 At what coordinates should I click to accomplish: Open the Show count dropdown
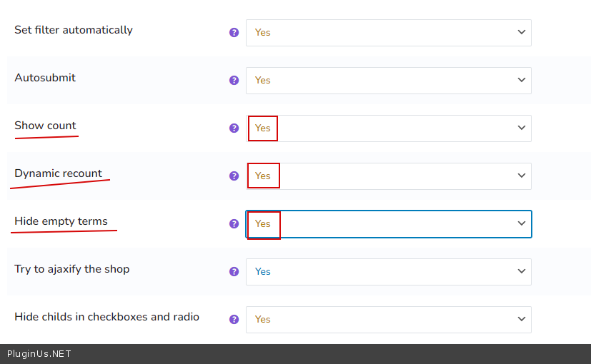(x=388, y=128)
